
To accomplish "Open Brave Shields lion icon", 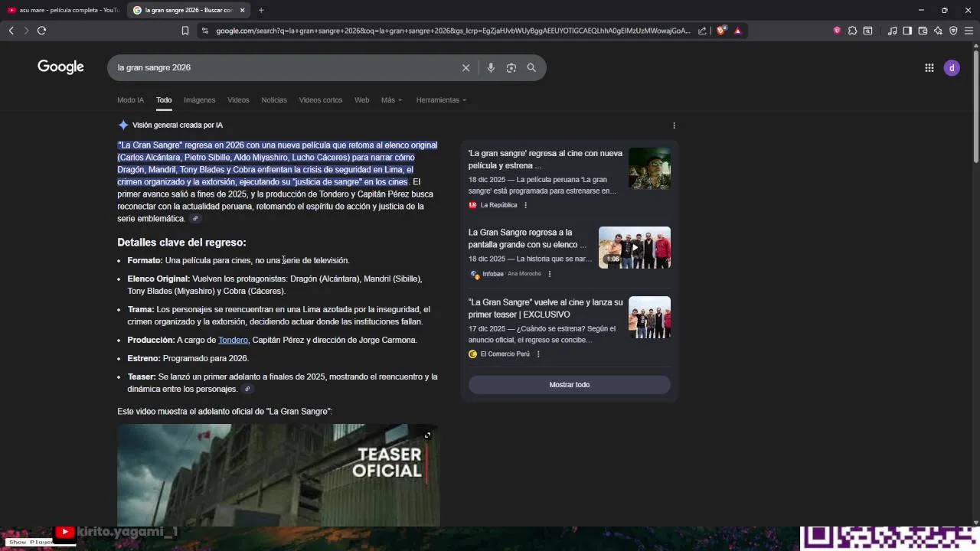I will point(721,31).
